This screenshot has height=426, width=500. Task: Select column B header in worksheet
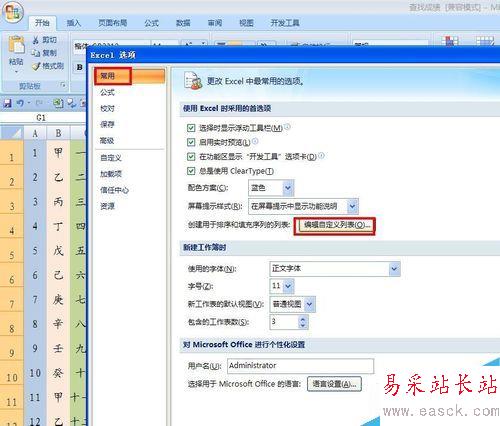(x=58, y=133)
